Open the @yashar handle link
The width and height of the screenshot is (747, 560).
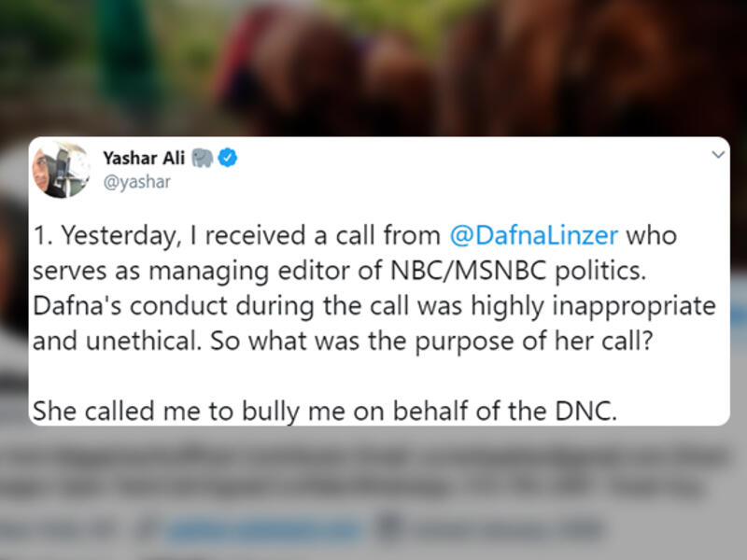tap(136, 182)
